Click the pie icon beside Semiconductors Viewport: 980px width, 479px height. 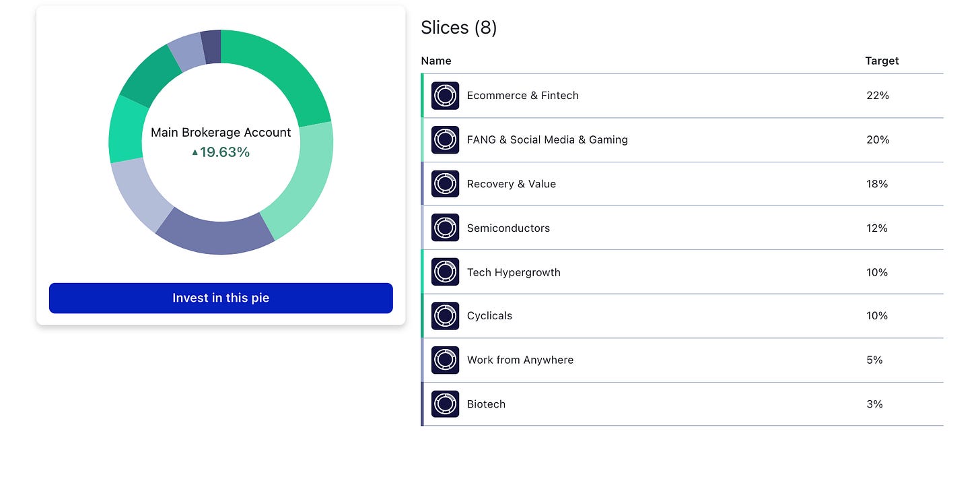tap(445, 228)
